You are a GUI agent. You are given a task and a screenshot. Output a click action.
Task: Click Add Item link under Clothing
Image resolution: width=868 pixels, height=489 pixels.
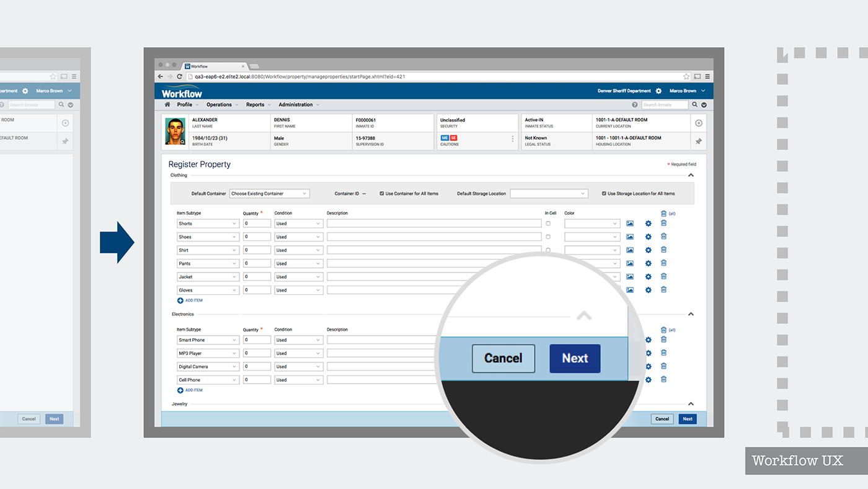pos(190,300)
